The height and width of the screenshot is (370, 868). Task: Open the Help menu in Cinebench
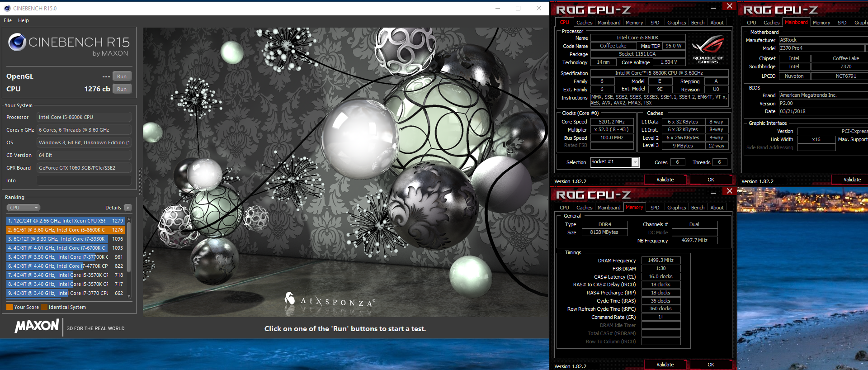[24, 20]
